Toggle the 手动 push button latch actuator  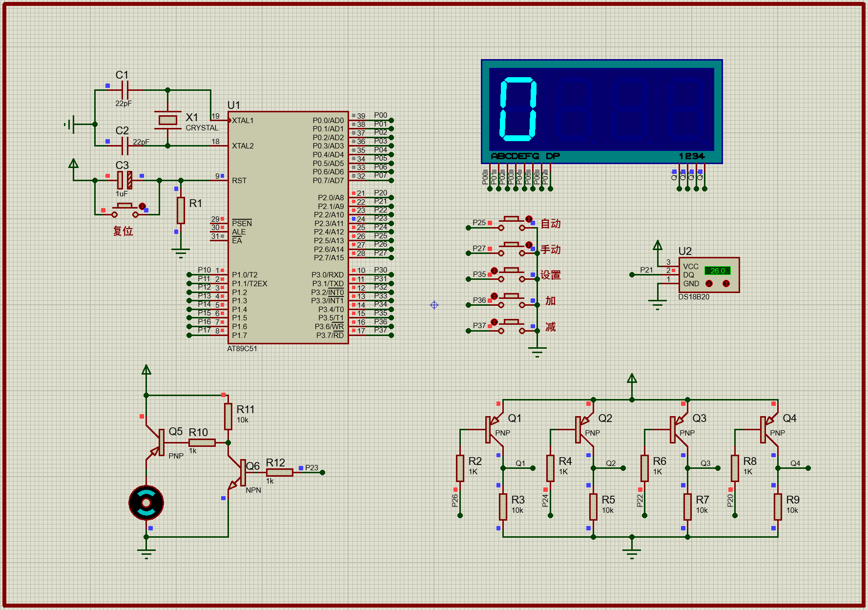[529, 245]
